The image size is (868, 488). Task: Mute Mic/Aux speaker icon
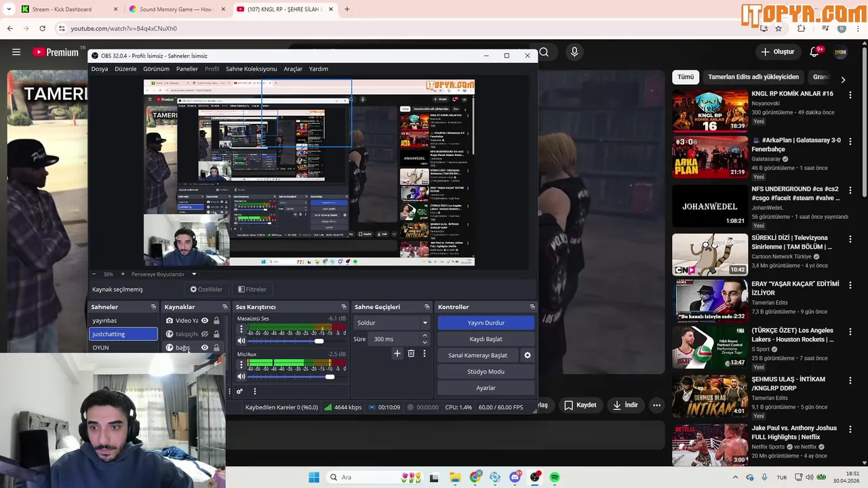241,377
